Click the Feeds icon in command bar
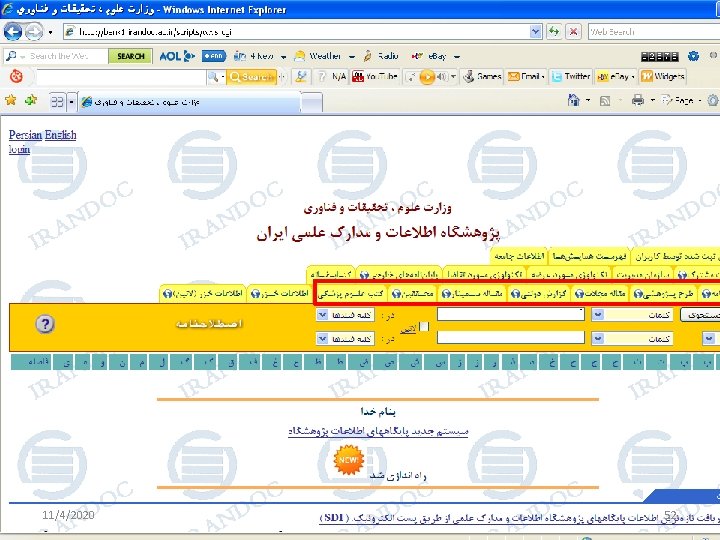 [605, 101]
